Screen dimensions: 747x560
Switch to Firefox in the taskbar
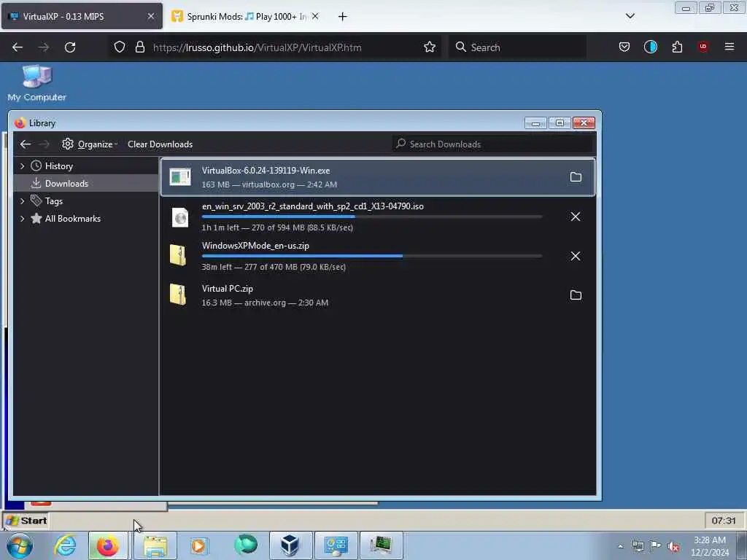pyautogui.click(x=108, y=545)
